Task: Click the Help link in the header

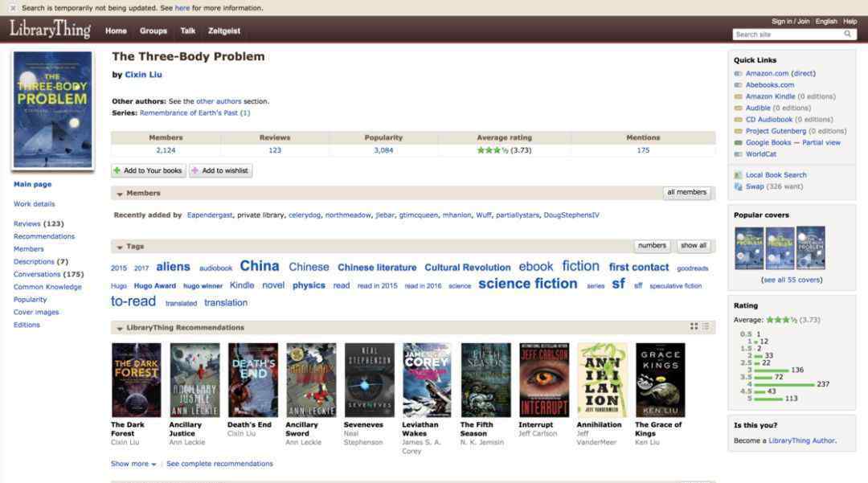Action: pyautogui.click(x=850, y=21)
